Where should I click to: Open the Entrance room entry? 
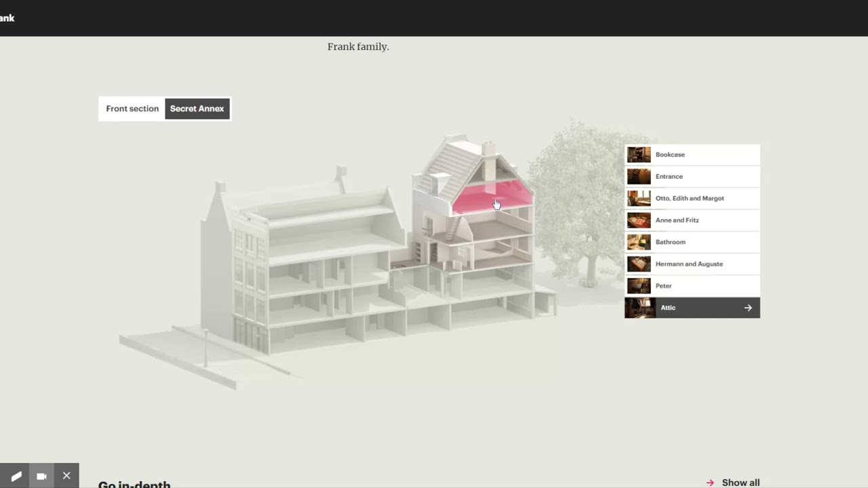pyautogui.click(x=692, y=176)
